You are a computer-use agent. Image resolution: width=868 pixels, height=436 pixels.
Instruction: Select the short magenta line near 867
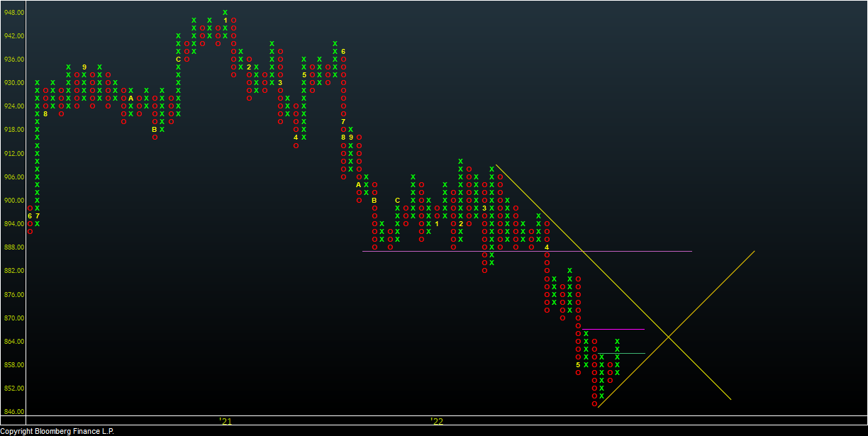[x=613, y=329]
